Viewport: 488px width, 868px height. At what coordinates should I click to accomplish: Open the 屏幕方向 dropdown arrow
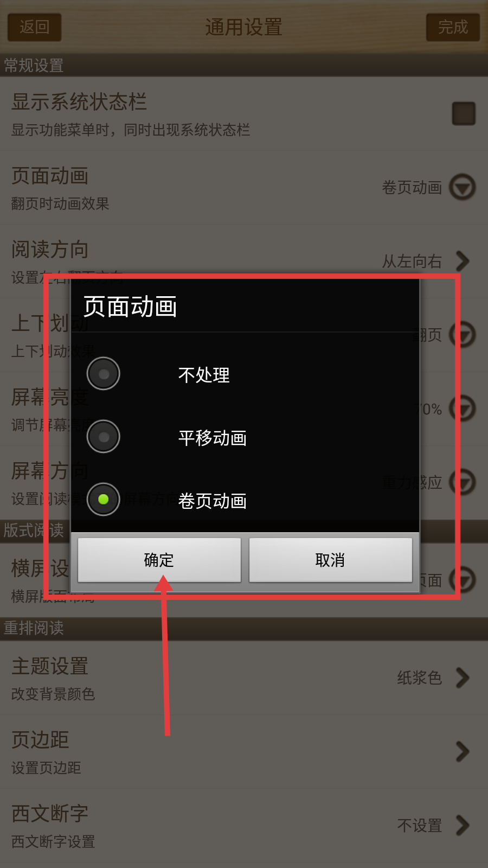465,482
